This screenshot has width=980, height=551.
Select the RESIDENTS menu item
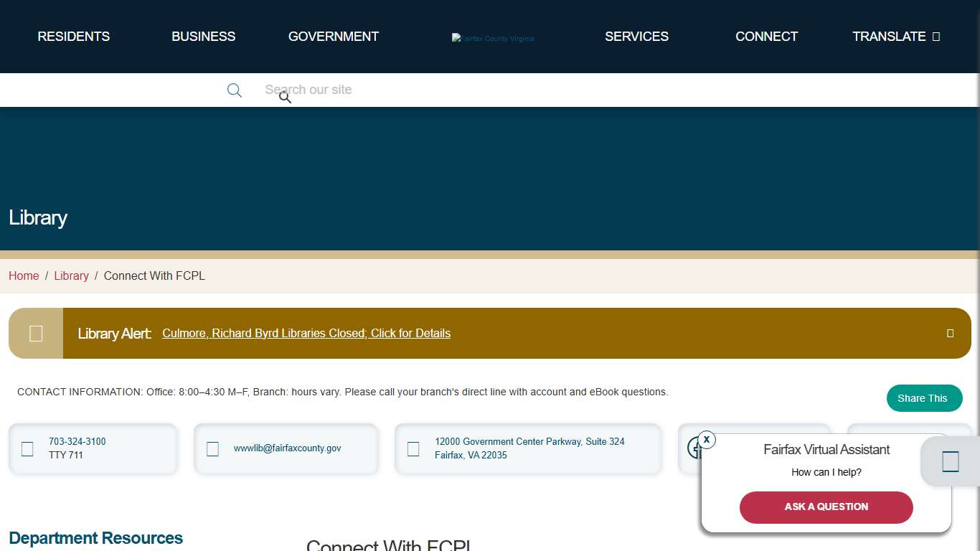73,37
